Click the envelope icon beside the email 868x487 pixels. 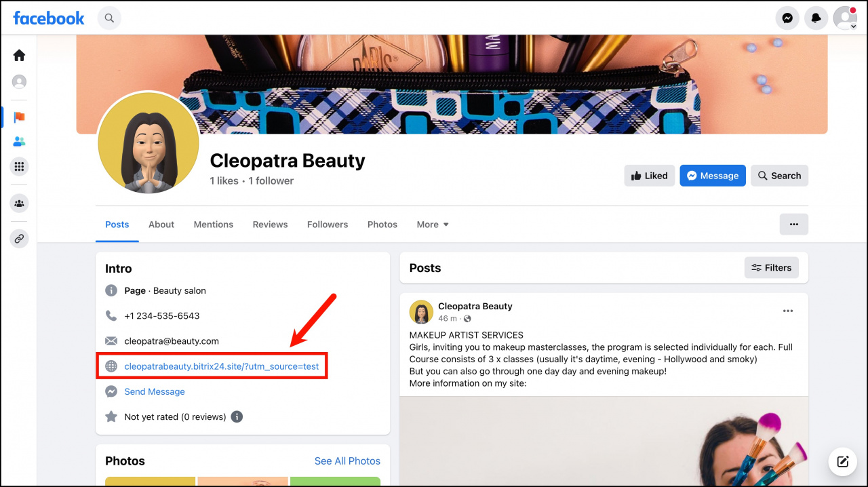pos(111,340)
